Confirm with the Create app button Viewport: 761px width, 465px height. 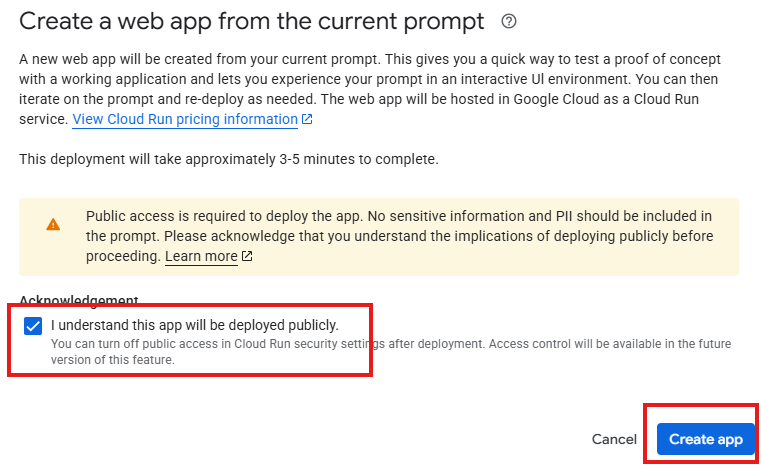(706, 439)
